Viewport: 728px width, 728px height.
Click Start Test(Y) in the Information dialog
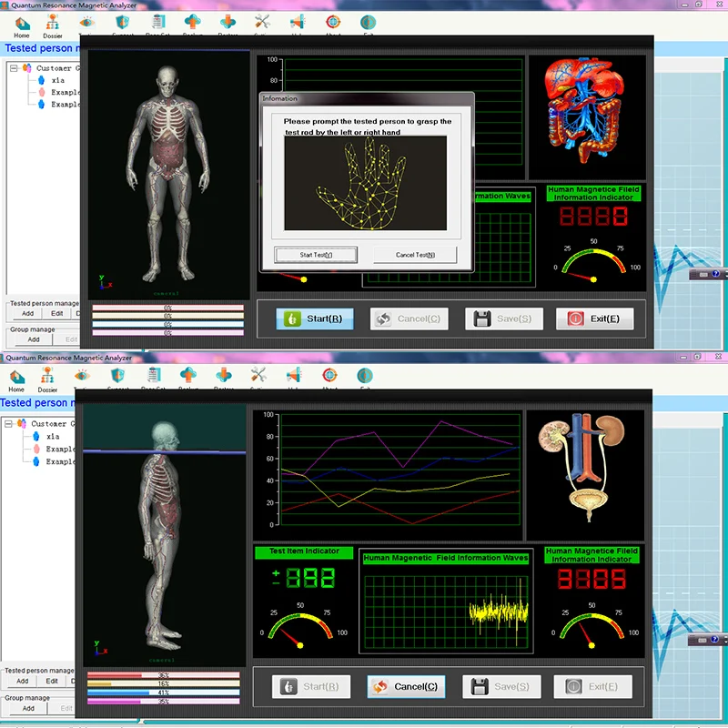(x=316, y=255)
